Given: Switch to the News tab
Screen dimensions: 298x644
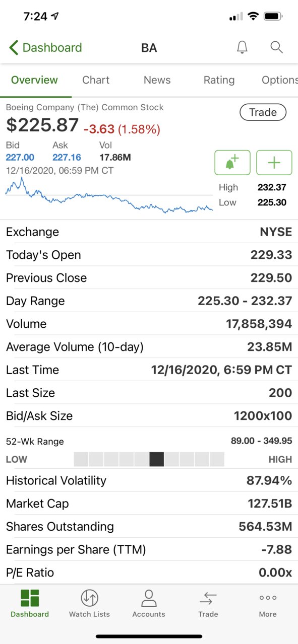Looking at the screenshot, I should [x=157, y=80].
